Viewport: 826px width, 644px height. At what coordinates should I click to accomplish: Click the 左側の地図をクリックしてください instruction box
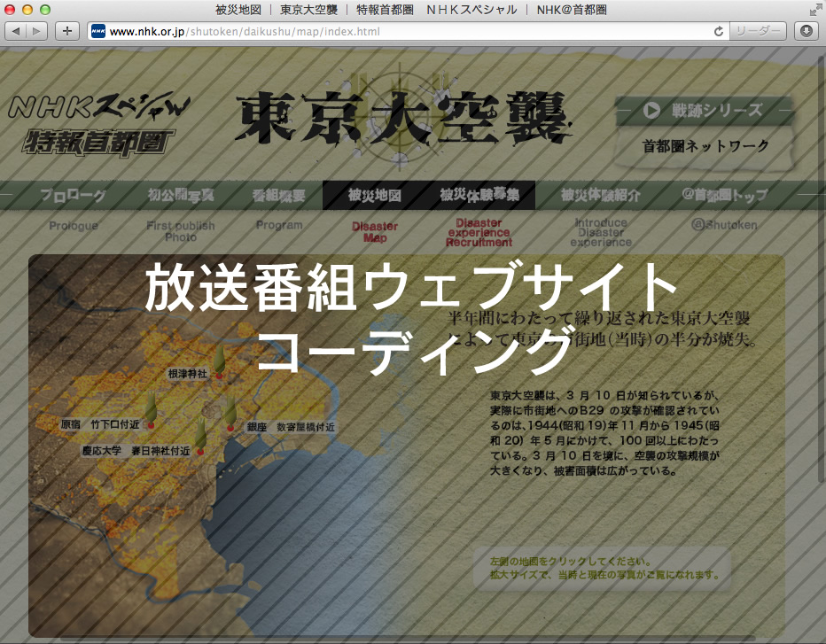tap(602, 568)
